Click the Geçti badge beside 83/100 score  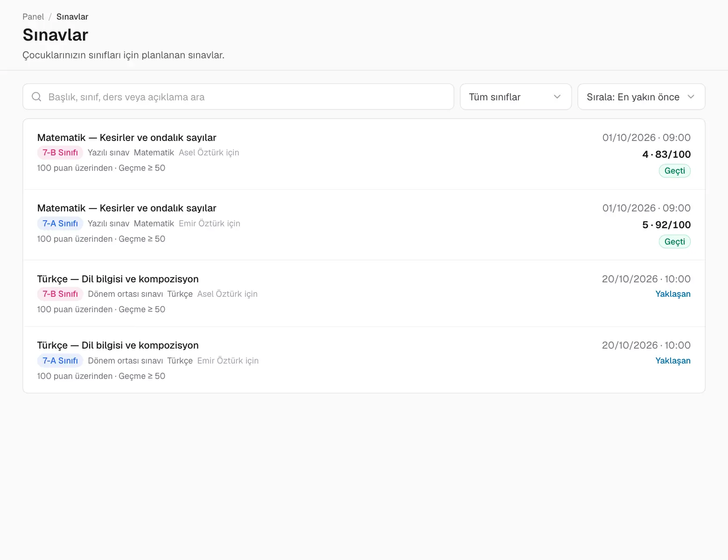click(674, 171)
